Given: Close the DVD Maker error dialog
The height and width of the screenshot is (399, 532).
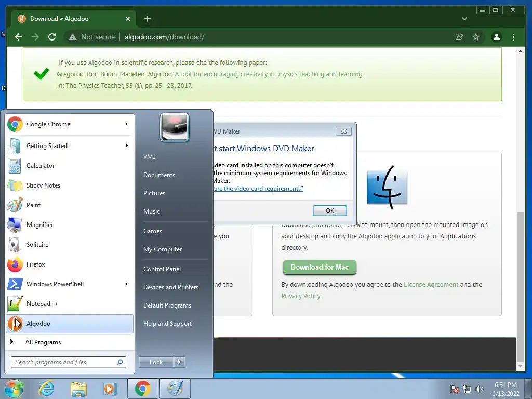Looking at the screenshot, I should [x=343, y=131].
